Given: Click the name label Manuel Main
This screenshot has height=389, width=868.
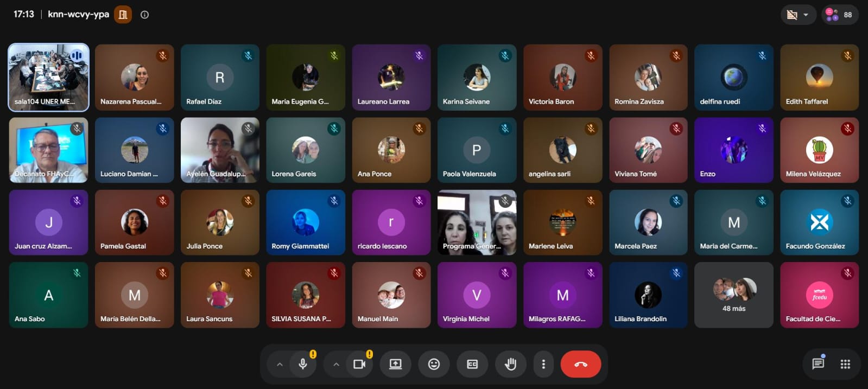Looking at the screenshot, I should pos(378,319).
